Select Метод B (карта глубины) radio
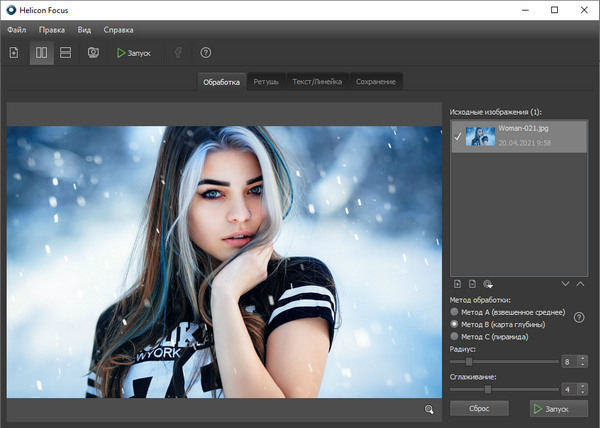600x428 pixels. point(456,324)
